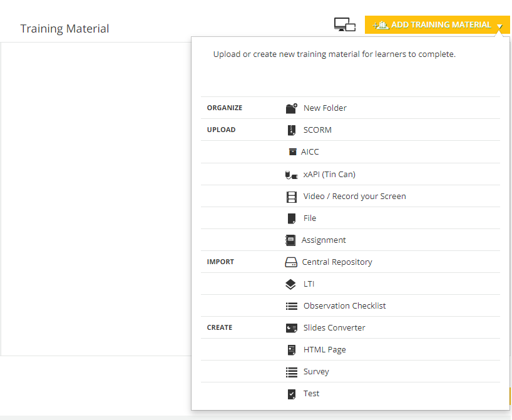Select File upload option
This screenshot has width=512, height=420.
point(310,218)
